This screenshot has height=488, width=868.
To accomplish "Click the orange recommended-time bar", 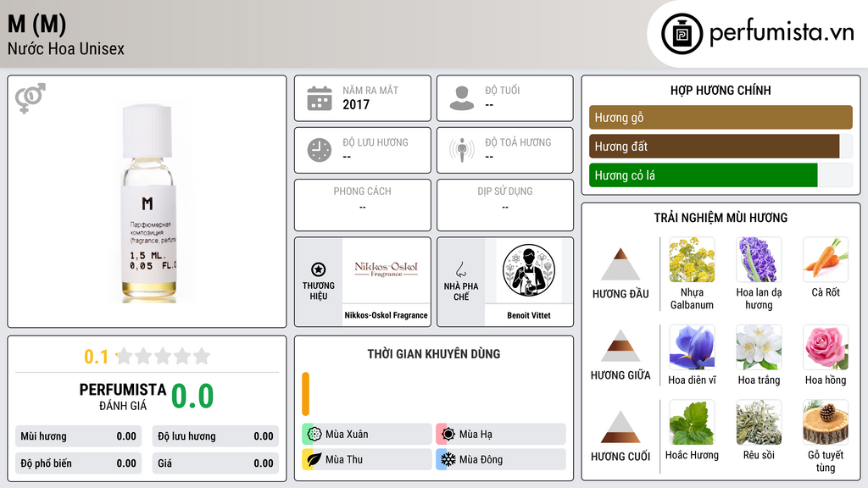I will (x=305, y=393).
